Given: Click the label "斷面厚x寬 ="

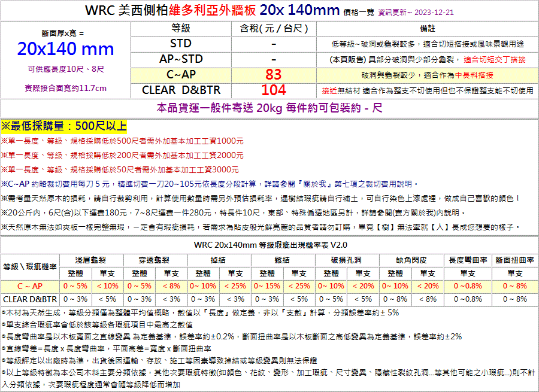Looking at the screenshot, I should coord(62,34).
